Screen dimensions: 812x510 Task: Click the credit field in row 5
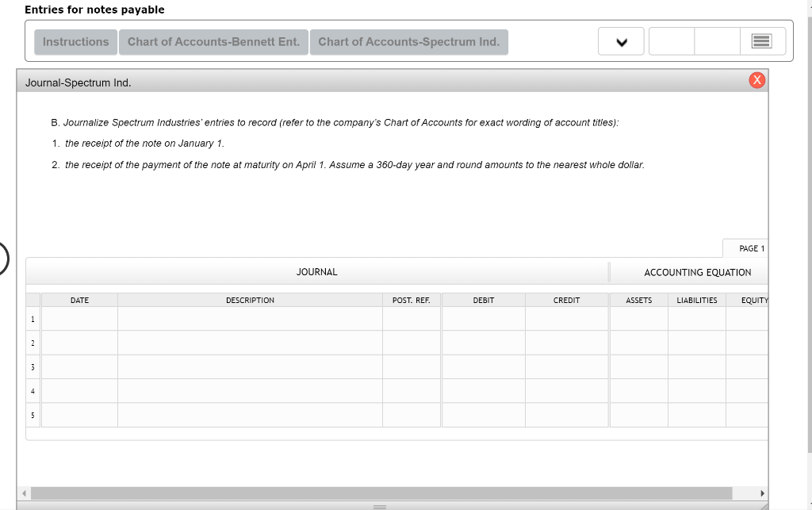(566, 416)
